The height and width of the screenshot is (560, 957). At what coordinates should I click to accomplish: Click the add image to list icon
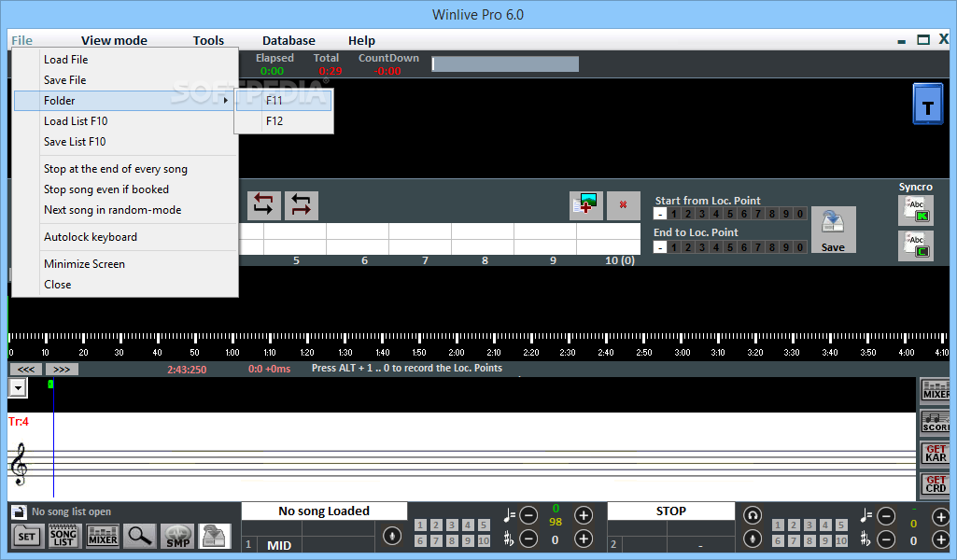[x=586, y=205]
